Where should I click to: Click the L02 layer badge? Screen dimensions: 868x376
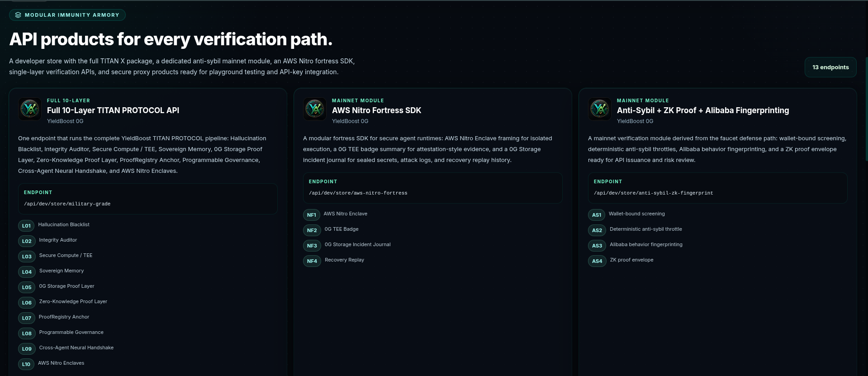[x=27, y=241]
